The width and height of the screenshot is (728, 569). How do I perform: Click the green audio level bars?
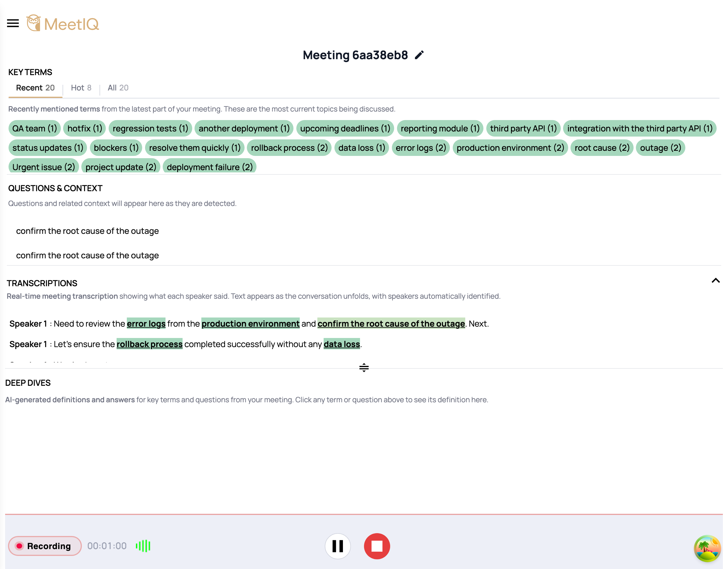[x=143, y=546]
